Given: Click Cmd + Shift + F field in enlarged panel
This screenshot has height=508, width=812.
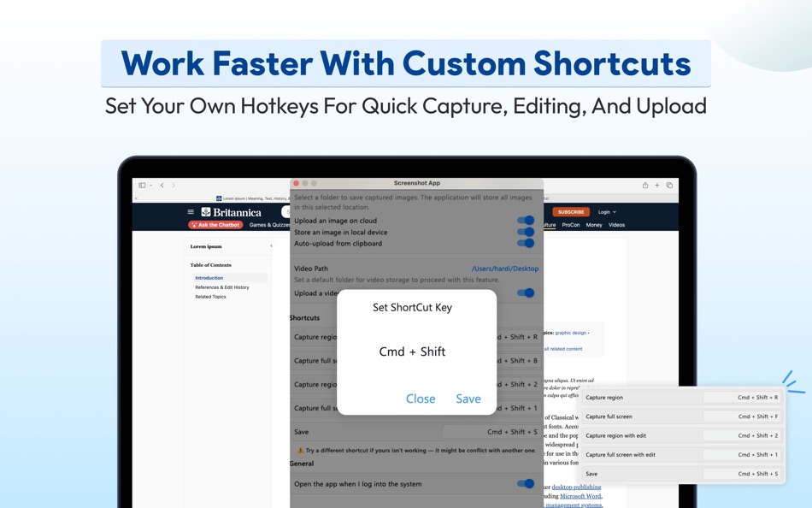Looking at the screenshot, I should [742, 416].
